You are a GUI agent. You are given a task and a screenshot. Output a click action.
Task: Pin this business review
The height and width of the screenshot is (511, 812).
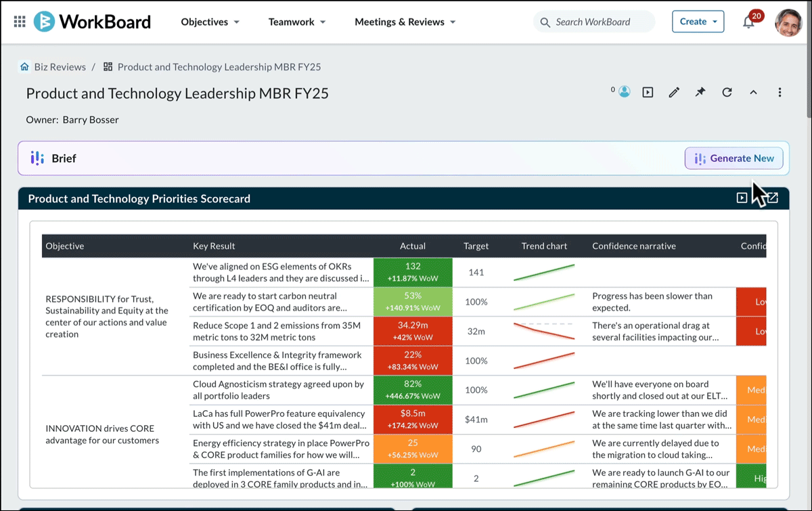coord(700,92)
